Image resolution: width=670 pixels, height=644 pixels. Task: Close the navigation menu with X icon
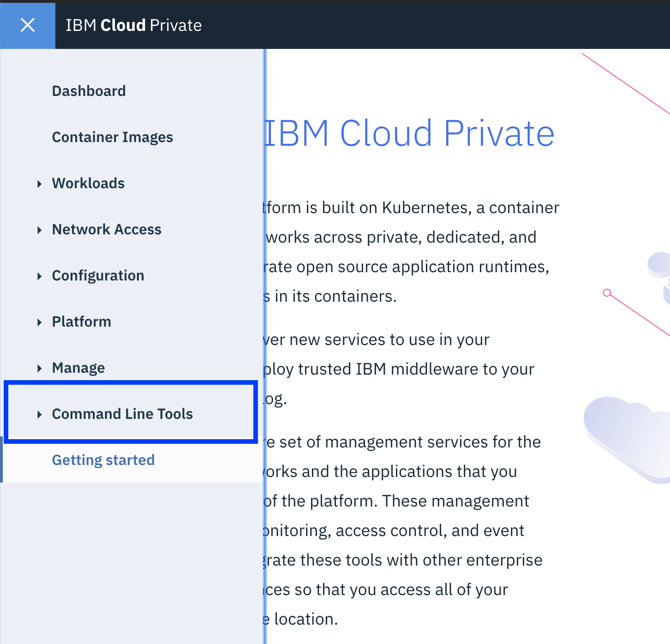click(x=28, y=25)
